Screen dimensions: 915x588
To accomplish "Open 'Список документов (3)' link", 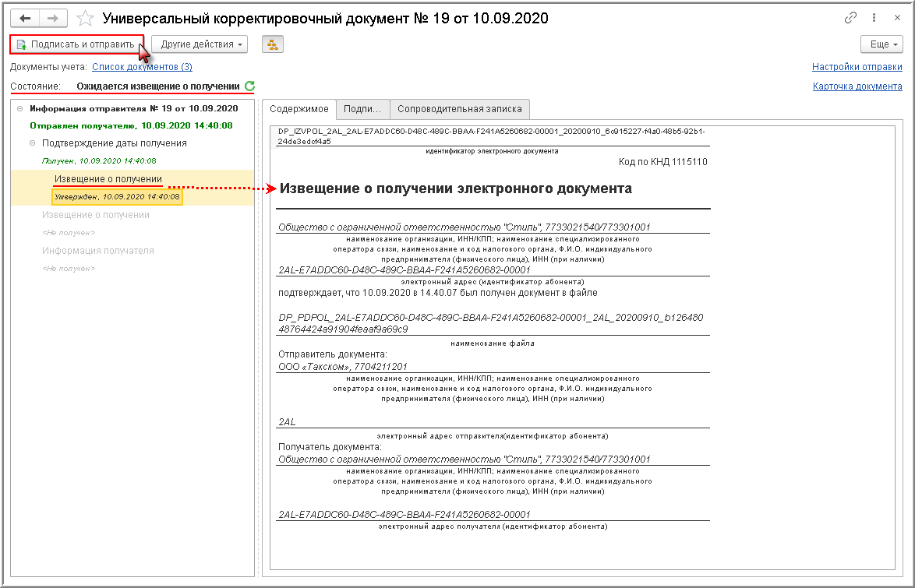I will pyautogui.click(x=143, y=67).
